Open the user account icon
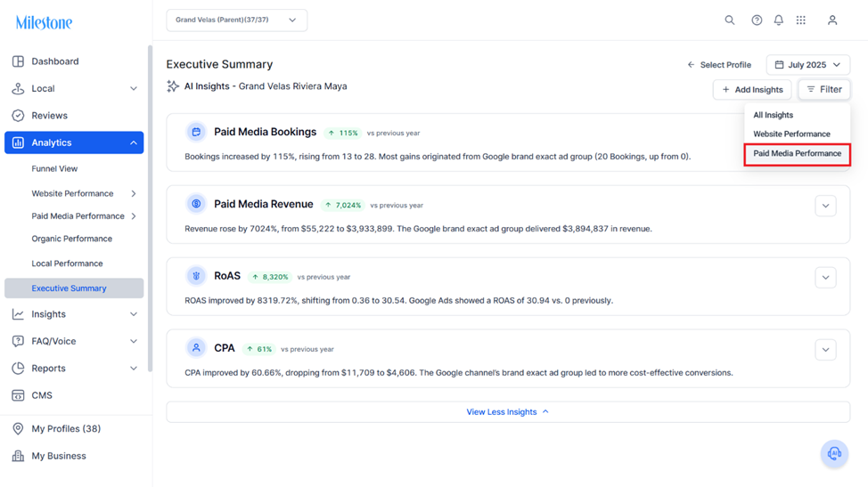The image size is (868, 487). pyautogui.click(x=832, y=20)
